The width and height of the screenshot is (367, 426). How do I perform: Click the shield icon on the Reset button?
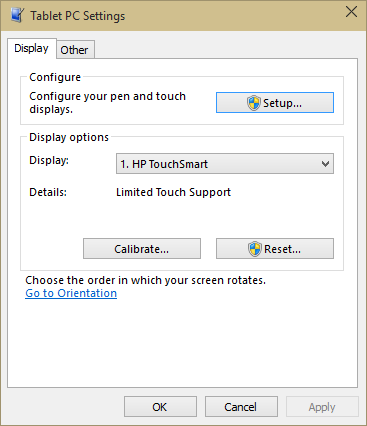(x=255, y=249)
